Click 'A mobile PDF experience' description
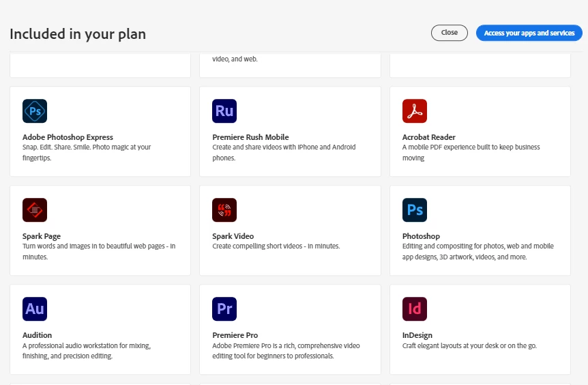 (x=471, y=152)
